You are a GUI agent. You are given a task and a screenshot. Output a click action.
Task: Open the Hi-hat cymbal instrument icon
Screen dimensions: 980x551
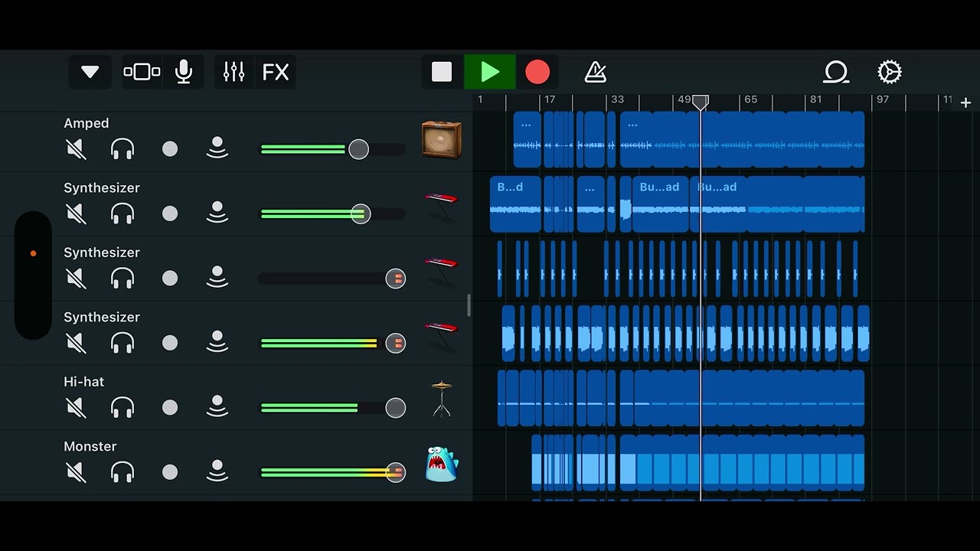tap(442, 399)
